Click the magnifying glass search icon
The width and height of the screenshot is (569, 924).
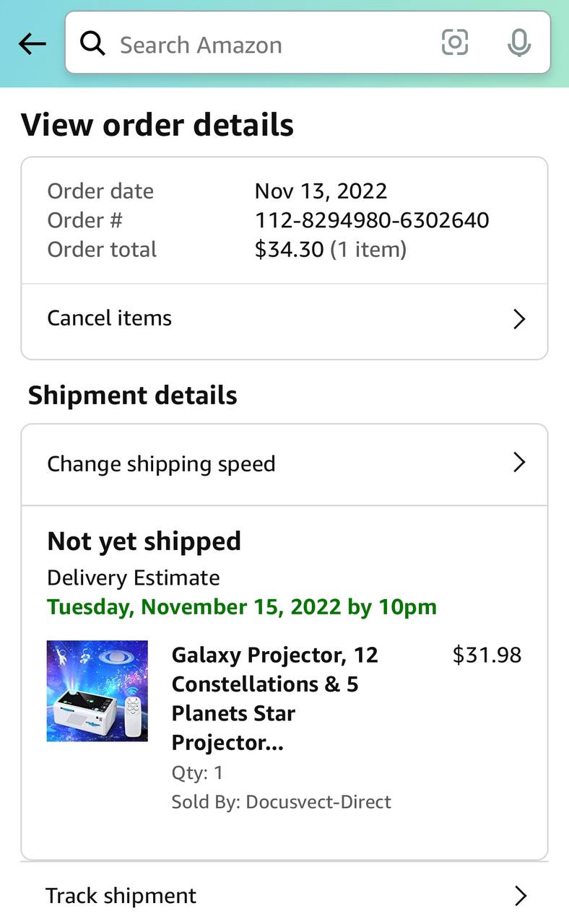click(x=93, y=43)
